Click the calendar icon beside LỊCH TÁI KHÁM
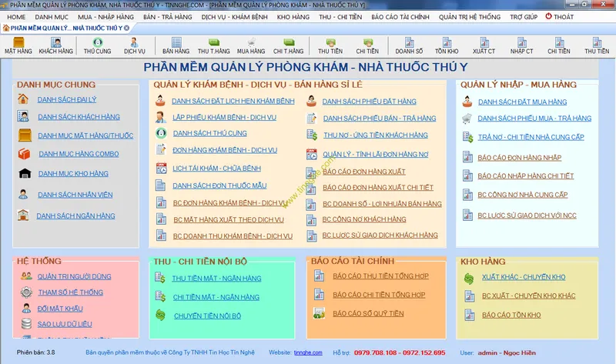Viewport: 616px width, 364px height. coord(162,168)
